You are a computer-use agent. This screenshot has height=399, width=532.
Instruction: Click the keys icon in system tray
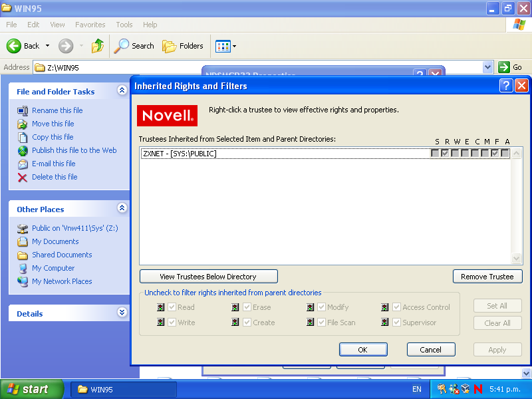click(442, 389)
